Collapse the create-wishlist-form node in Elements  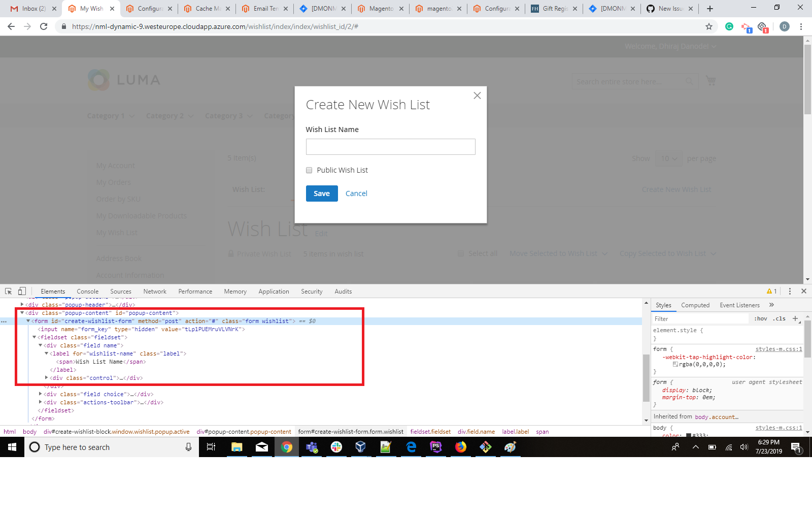(x=28, y=321)
